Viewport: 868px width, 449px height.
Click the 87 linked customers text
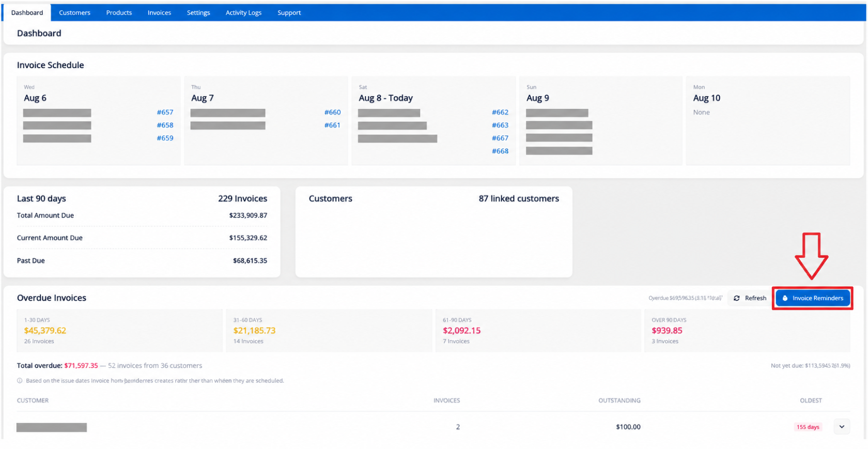(519, 198)
